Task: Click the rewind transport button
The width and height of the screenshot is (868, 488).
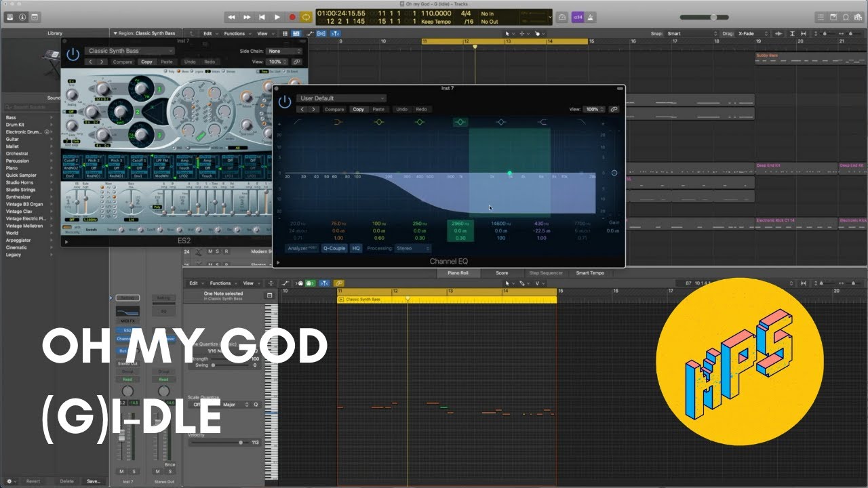Action: [232, 17]
